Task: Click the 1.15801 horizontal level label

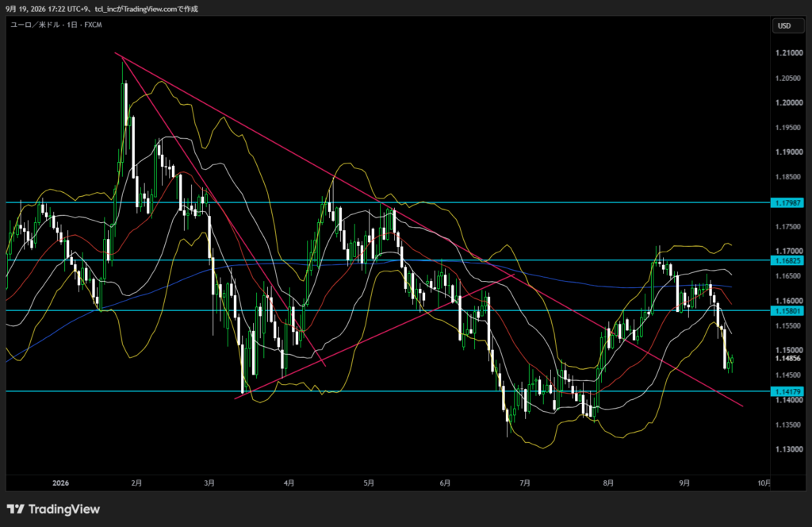Action: tap(787, 311)
